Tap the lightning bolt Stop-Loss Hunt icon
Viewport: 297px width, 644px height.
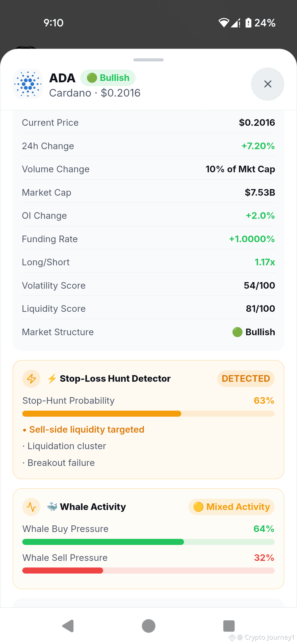31,379
